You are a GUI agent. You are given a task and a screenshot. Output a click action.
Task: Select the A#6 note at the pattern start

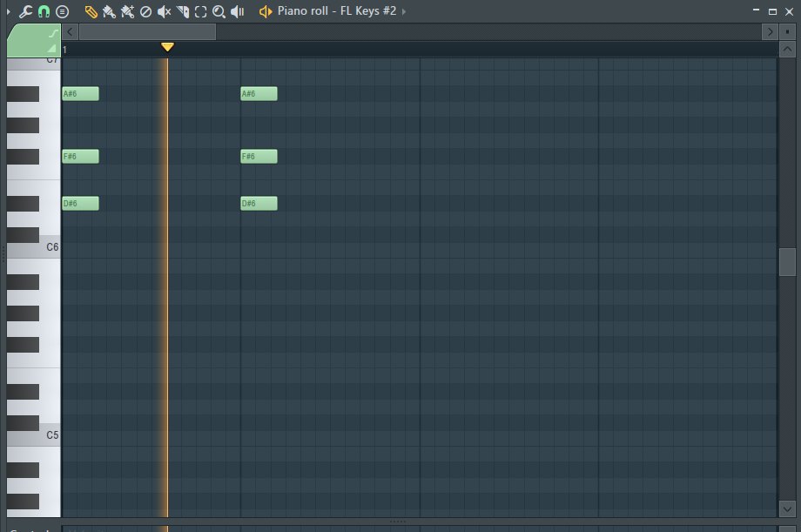tap(80, 93)
